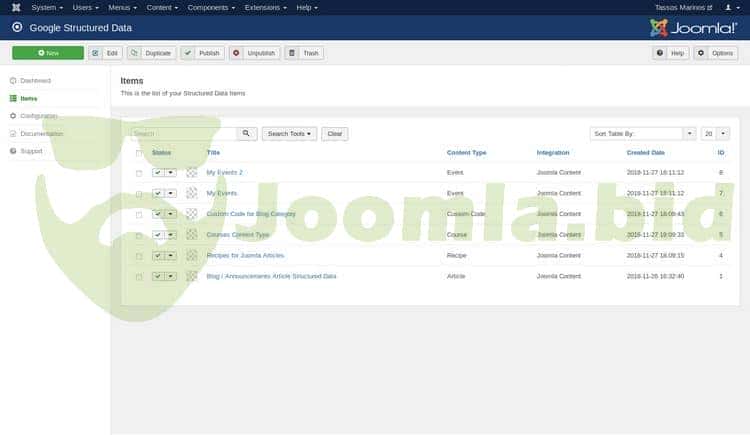
Task: Click the Help button in toolbar
Action: [x=671, y=53]
